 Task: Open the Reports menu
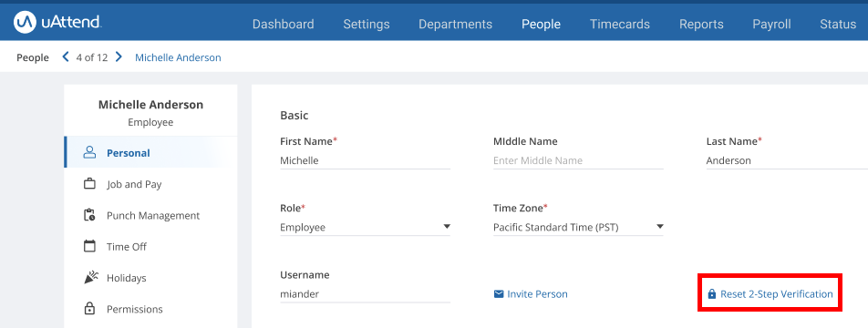tap(701, 25)
